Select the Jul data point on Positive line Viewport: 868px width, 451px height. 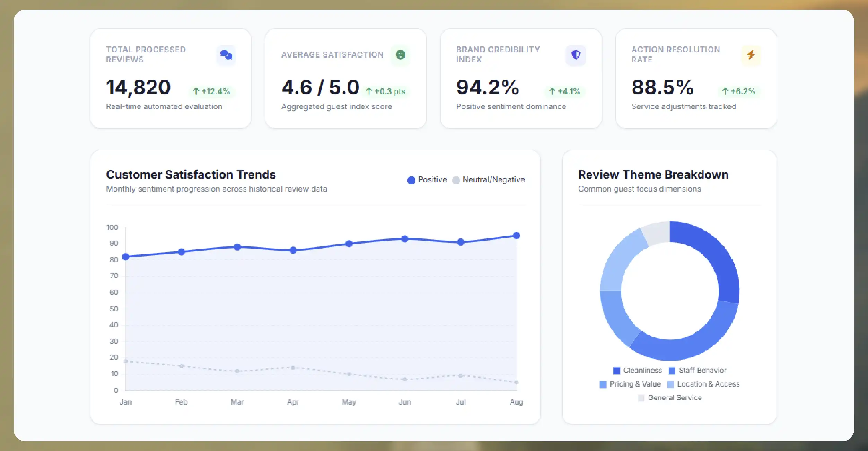click(461, 242)
